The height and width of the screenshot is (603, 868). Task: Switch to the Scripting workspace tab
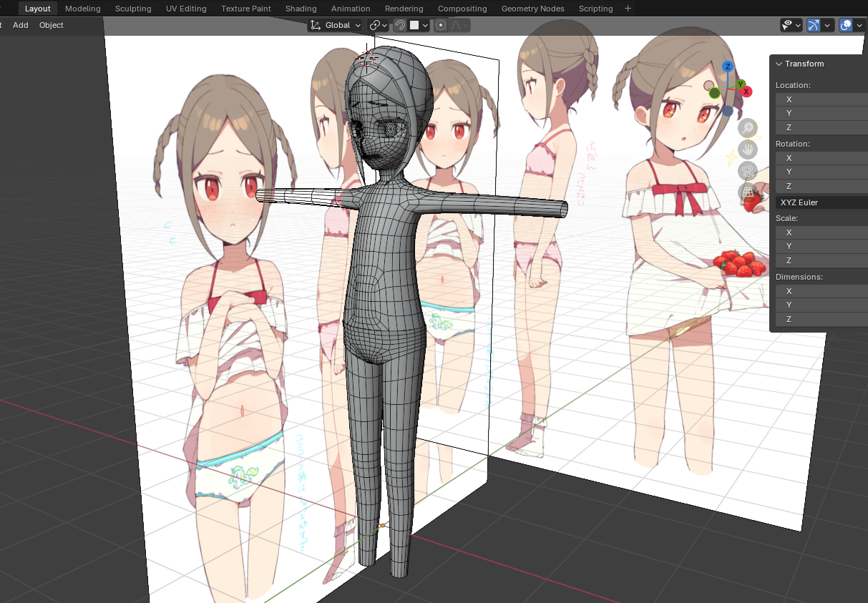596,9
